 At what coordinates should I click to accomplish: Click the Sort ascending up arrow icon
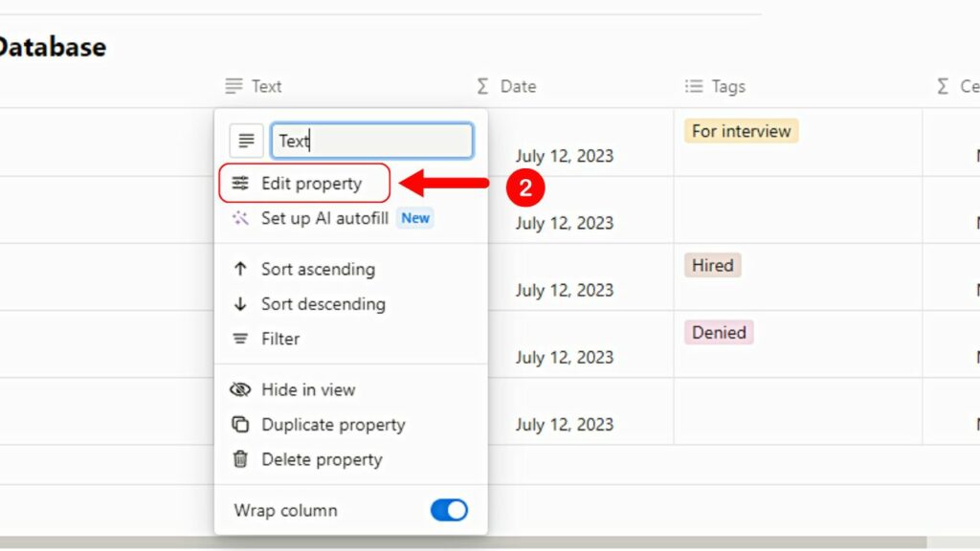pos(240,270)
